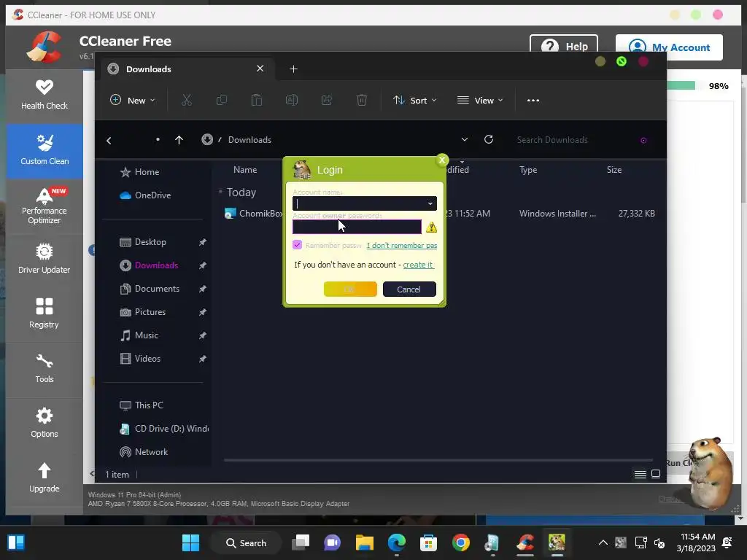
Task: Select the Downloads tab
Action: click(186, 69)
